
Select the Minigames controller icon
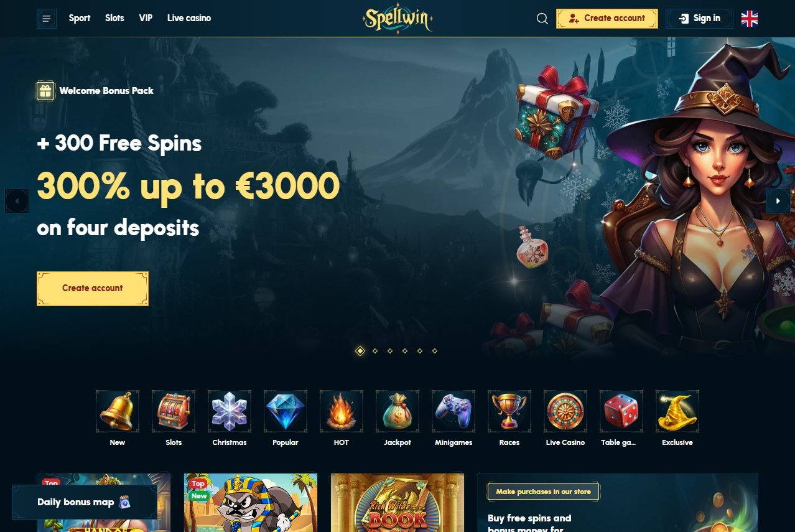coord(453,411)
